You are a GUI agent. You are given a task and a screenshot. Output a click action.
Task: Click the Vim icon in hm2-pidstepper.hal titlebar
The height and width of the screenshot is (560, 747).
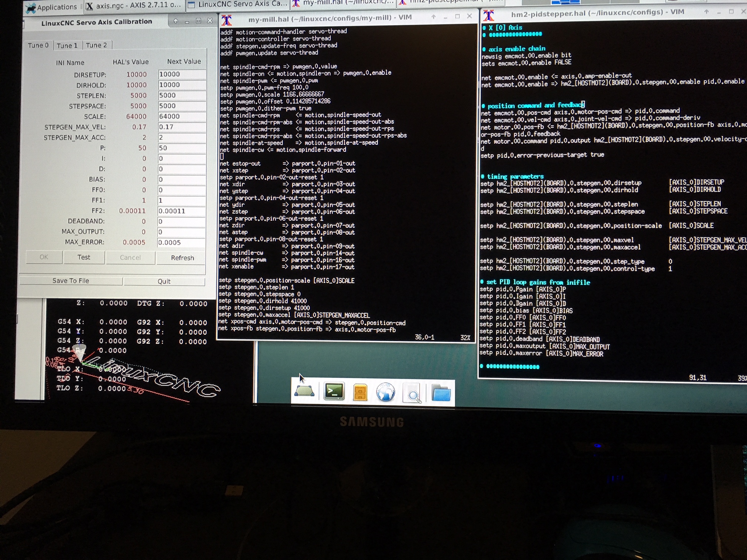(489, 15)
